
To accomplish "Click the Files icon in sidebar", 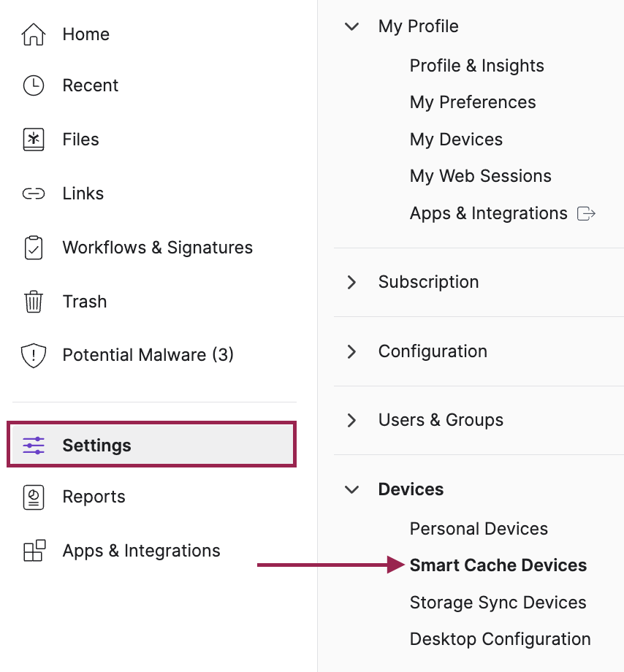I will pos(34,140).
